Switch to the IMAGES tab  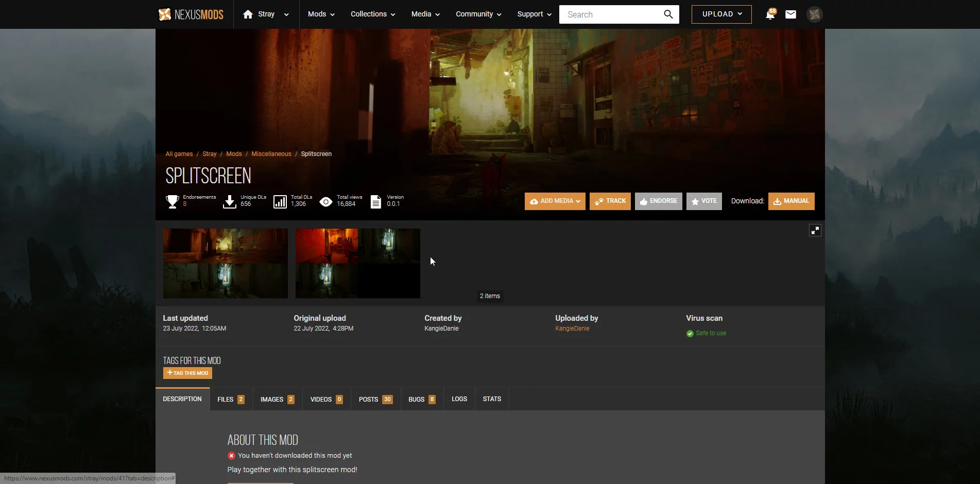(x=277, y=399)
